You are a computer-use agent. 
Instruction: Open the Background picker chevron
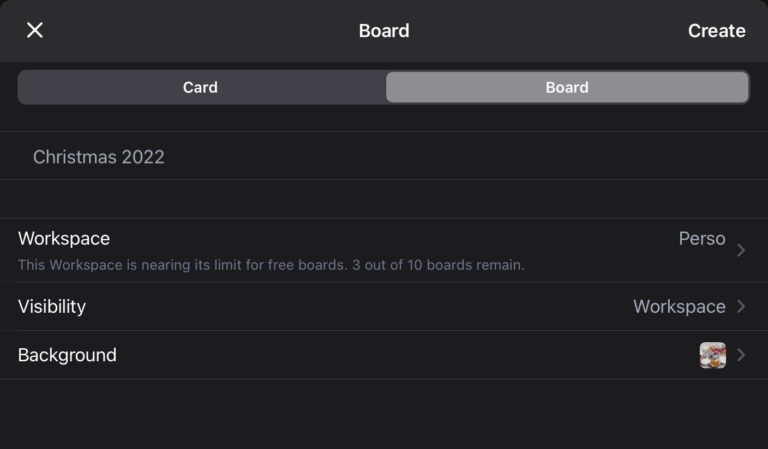(741, 355)
